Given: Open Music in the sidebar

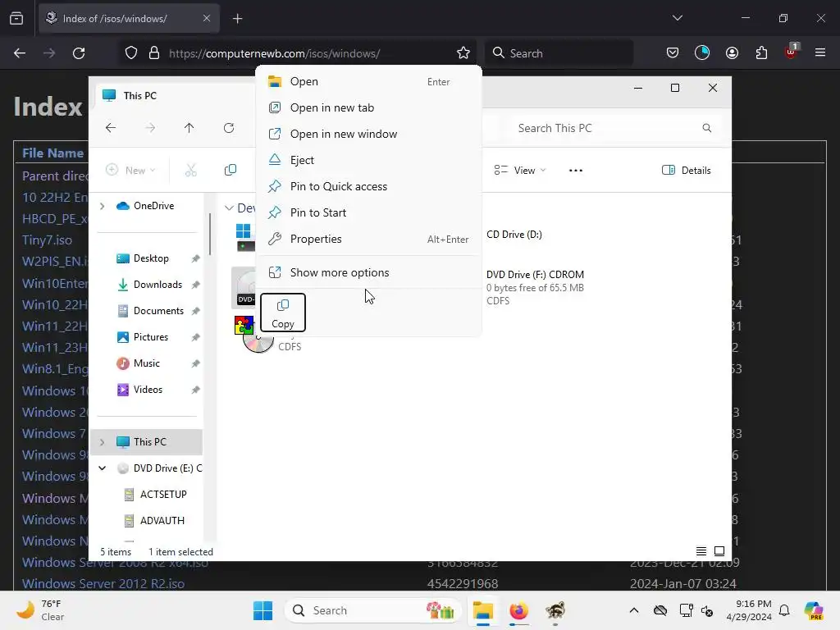Looking at the screenshot, I should 146,363.
